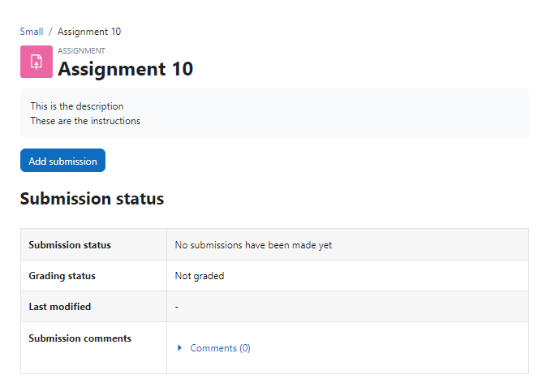Expand comments using the blue triangle arrow
Image resolution: width=559 pixels, height=392 pixels.
[x=179, y=348]
